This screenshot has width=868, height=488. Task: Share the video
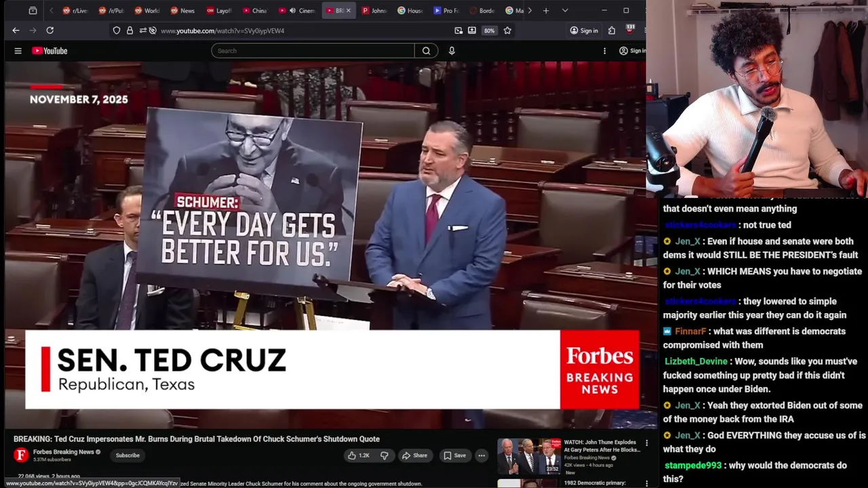pyautogui.click(x=414, y=455)
